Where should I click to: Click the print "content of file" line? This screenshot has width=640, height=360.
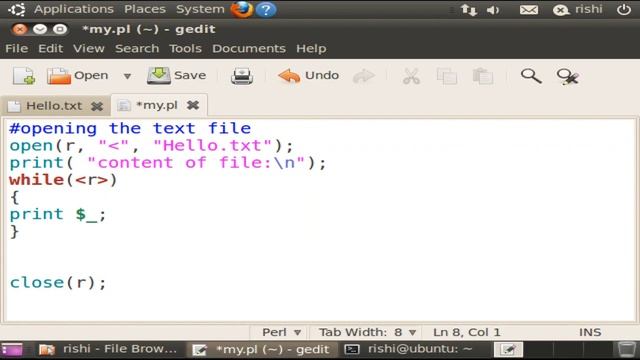(168, 163)
